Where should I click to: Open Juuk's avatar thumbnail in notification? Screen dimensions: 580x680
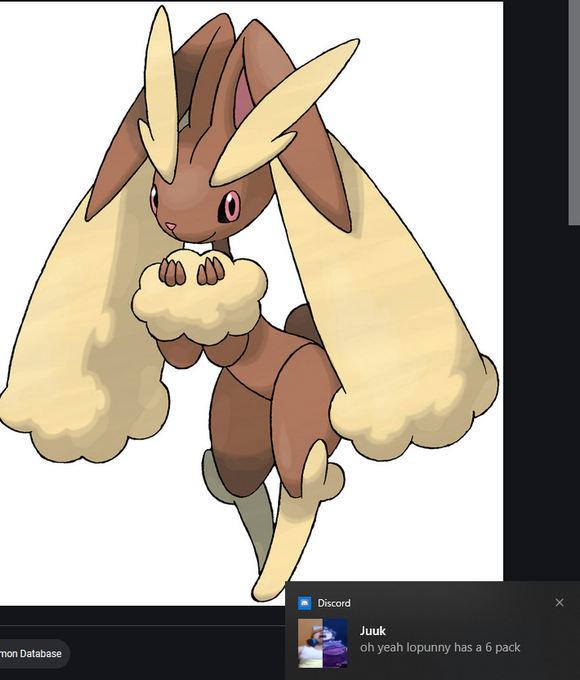tap(322, 643)
